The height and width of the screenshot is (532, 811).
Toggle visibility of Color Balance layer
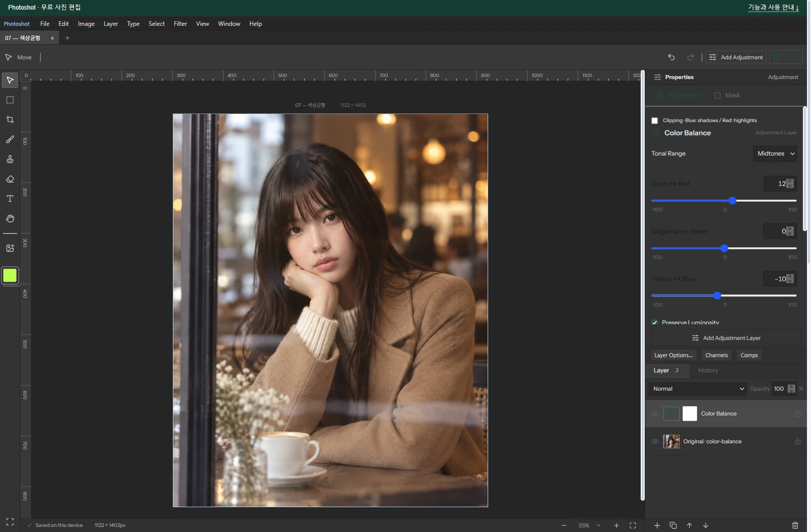click(655, 414)
